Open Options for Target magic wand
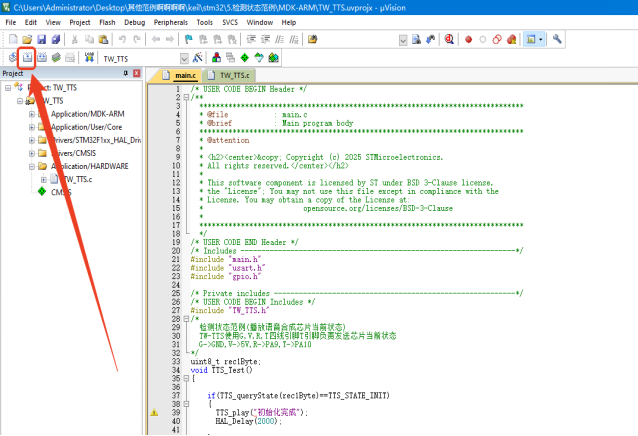This screenshot has width=638, height=436. point(198,58)
